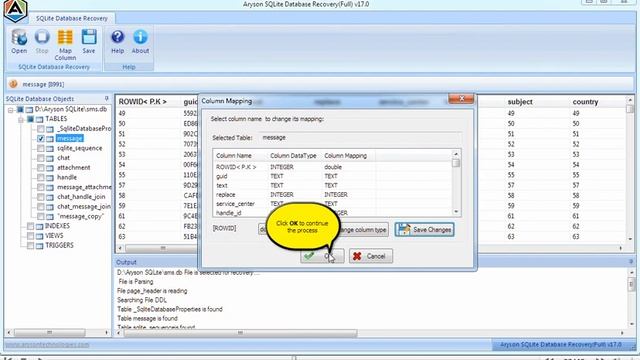Screen dimensions: 640x360
Task: Check the chat_message_join table checkbox
Action: click(40, 207)
